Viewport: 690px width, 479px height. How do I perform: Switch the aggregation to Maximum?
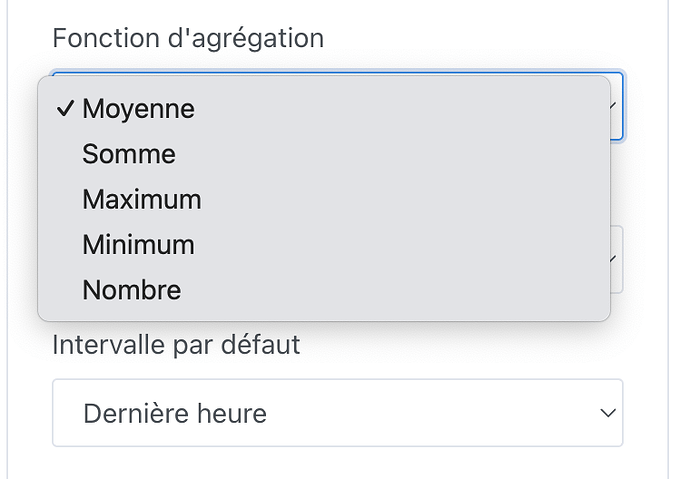point(142,199)
